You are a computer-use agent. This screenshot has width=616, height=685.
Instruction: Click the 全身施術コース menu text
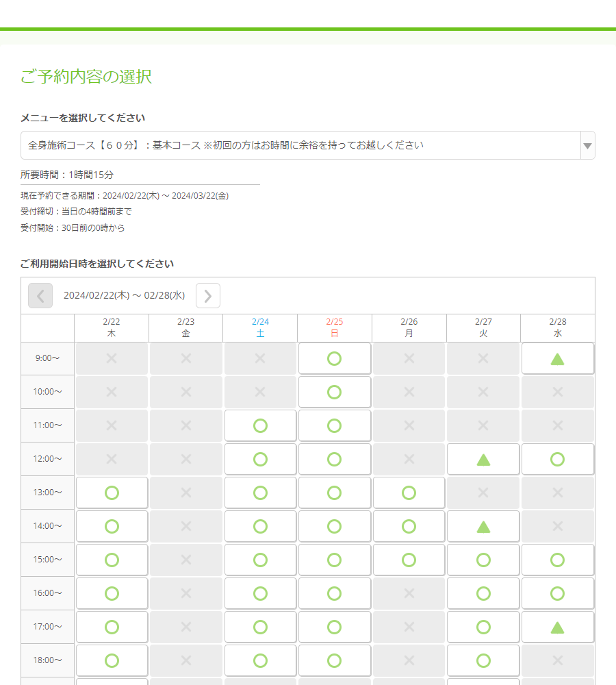(x=205, y=145)
